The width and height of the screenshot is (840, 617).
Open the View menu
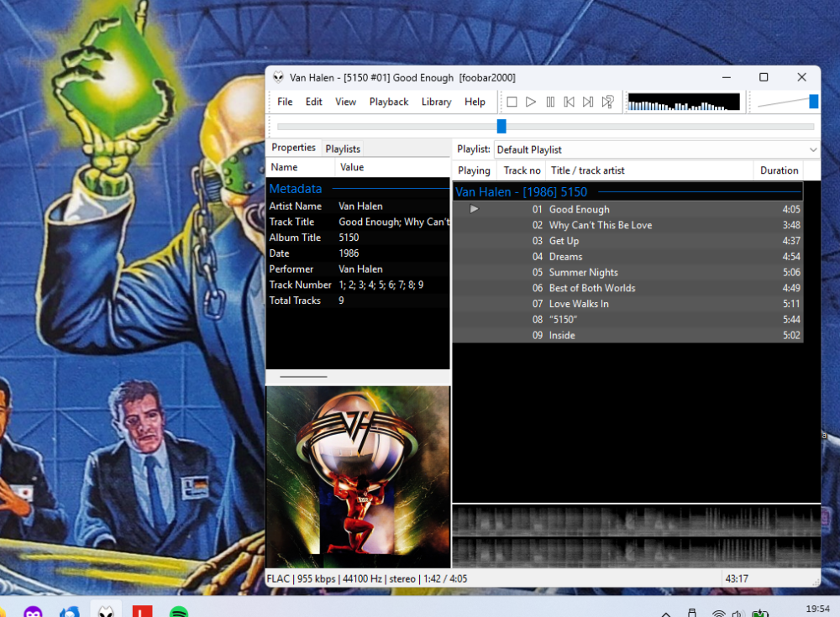(345, 102)
